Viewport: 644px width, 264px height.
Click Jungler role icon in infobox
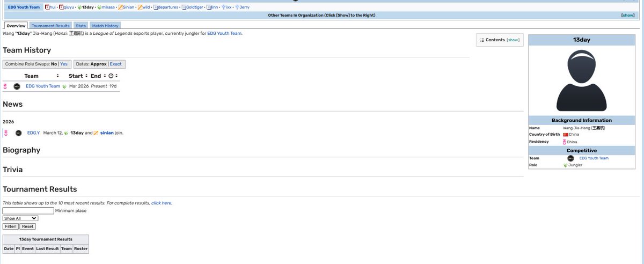(x=565, y=165)
